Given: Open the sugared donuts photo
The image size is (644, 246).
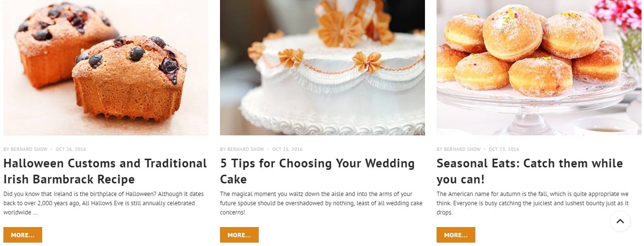Looking at the screenshot, I should tap(539, 67).
